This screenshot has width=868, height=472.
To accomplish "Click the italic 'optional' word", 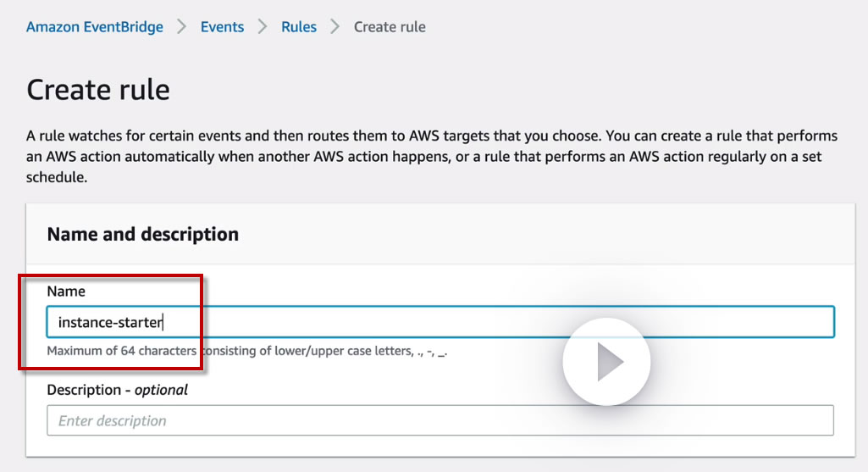I will (x=161, y=391).
